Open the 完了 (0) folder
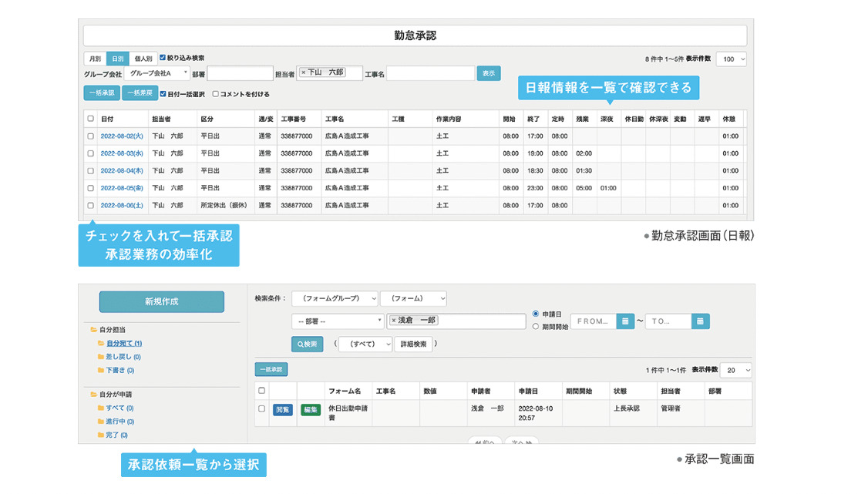 116,435
